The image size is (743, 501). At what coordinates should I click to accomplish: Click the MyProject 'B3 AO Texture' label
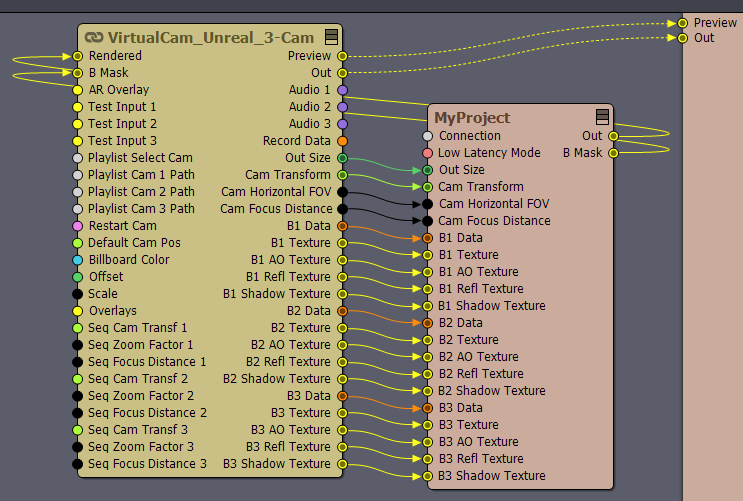click(479, 442)
